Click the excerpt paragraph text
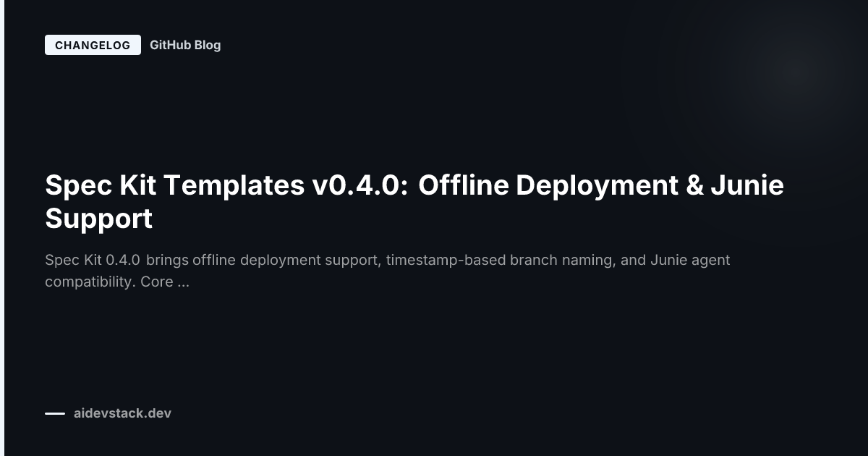This screenshot has width=868, height=456. point(387,271)
